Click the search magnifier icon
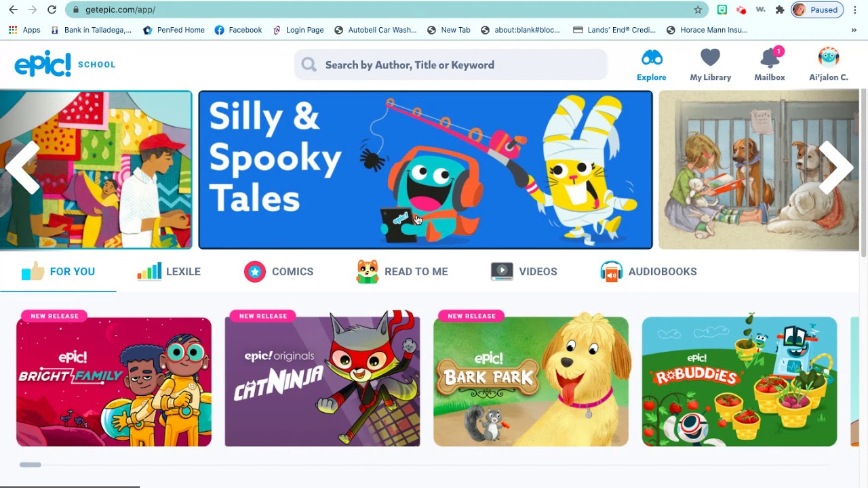This screenshot has width=868, height=488. pos(309,65)
